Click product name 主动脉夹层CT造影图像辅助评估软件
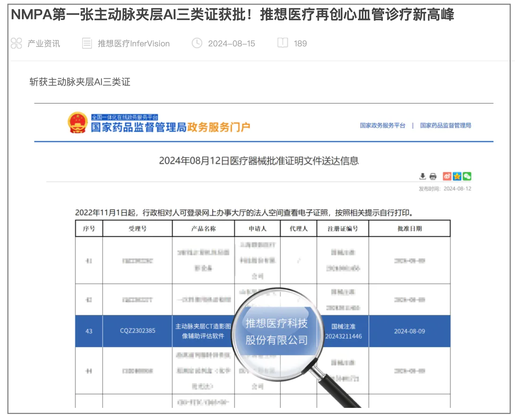Viewport: 521px width, 420px height. coord(203,331)
